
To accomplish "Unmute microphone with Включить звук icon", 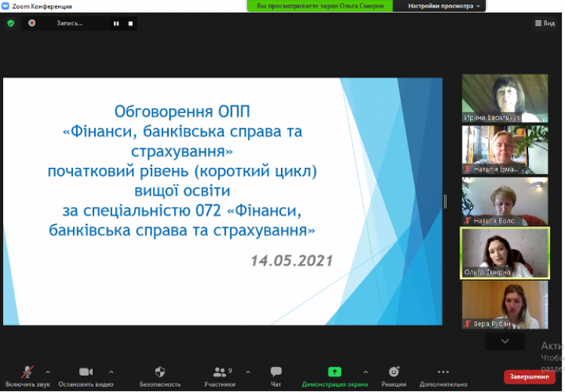I will [27, 372].
